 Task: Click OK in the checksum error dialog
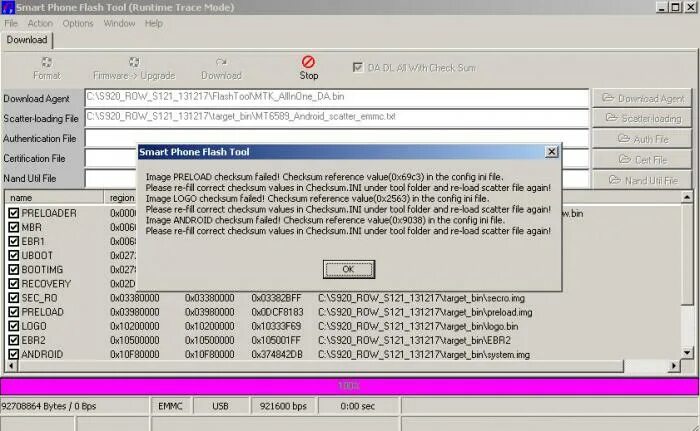349,269
